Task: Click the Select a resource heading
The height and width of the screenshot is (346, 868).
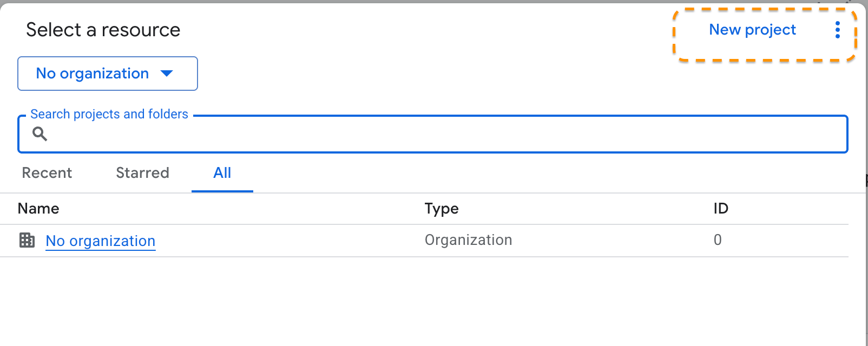Action: (x=103, y=30)
